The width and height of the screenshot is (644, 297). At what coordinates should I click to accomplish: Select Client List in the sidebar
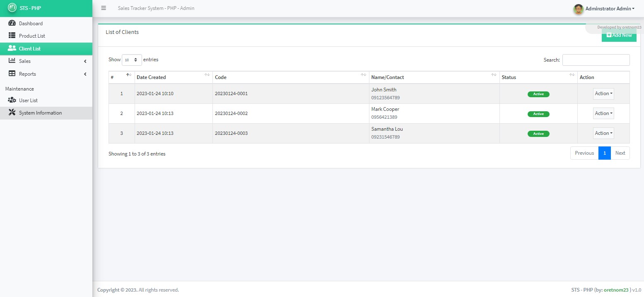[46, 49]
